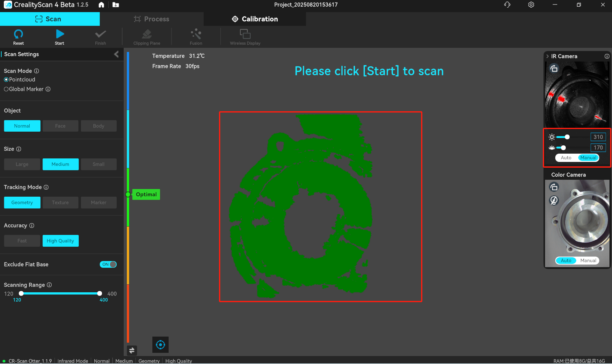Switch to the Calibration tab
This screenshot has width=612, height=364.
click(255, 19)
